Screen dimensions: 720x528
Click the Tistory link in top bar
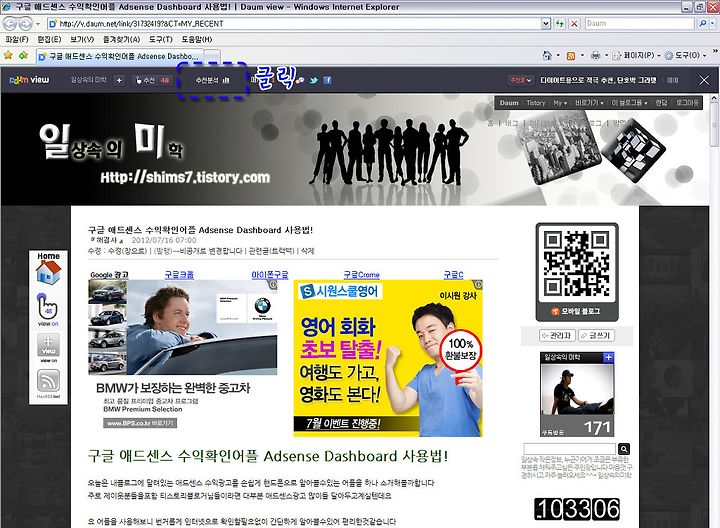click(535, 103)
